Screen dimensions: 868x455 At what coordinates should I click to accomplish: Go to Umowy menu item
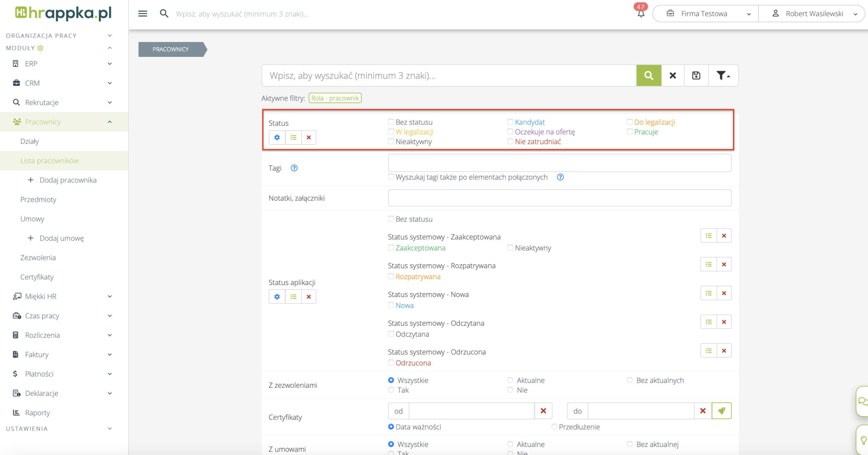click(32, 219)
